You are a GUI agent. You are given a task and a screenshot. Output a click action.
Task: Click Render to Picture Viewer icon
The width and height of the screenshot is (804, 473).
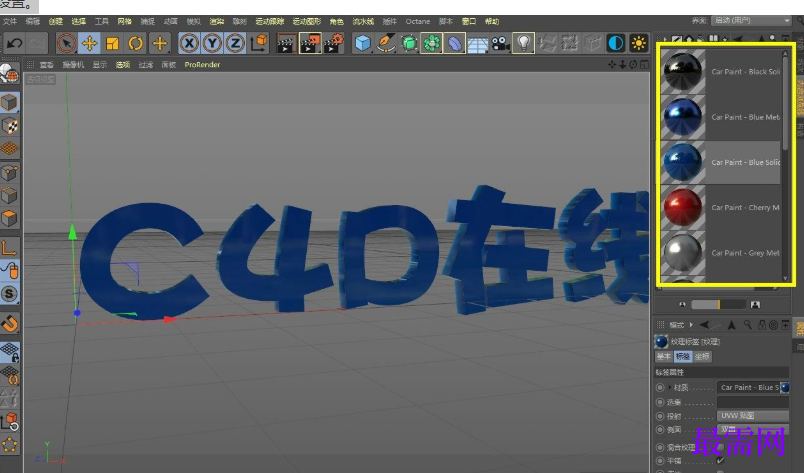[x=310, y=43]
